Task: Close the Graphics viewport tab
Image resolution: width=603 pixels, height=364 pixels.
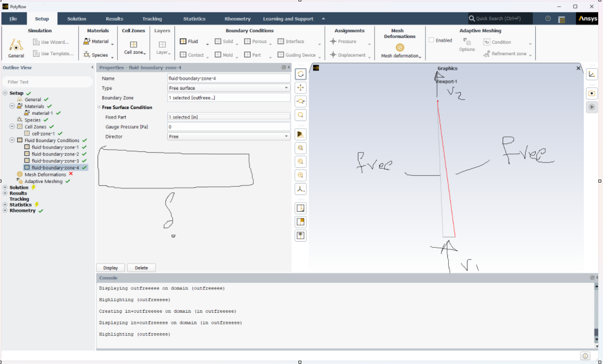Action: [x=578, y=68]
